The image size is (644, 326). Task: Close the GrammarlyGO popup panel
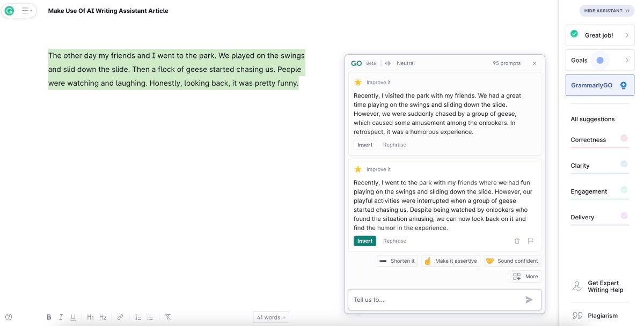coord(535,63)
